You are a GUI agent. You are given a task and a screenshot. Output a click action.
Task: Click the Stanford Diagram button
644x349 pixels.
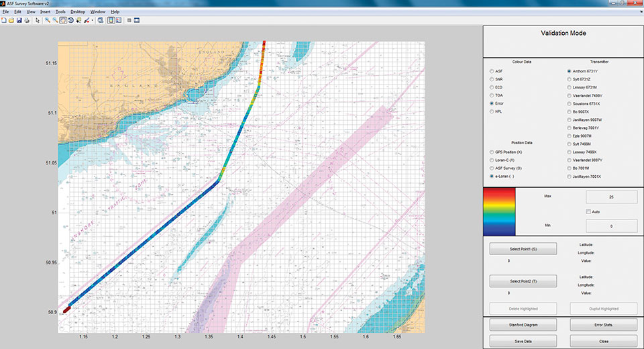click(x=523, y=325)
